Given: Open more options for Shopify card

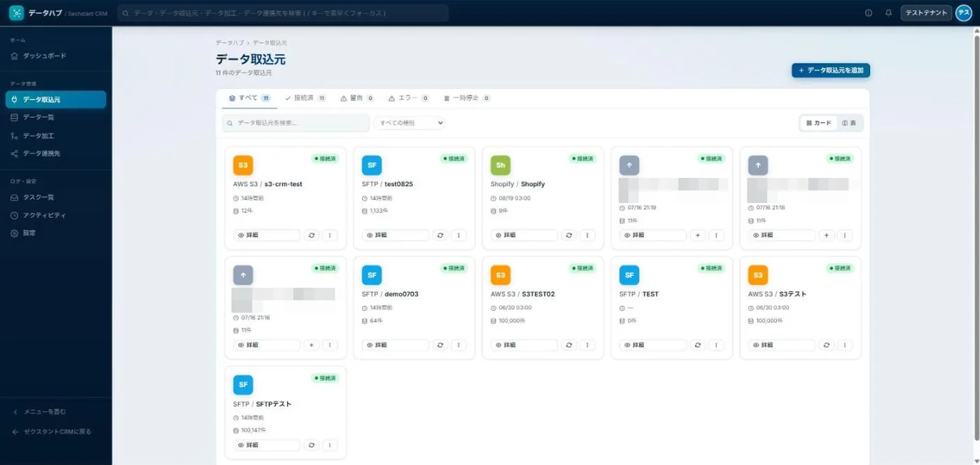Looking at the screenshot, I should click(x=587, y=235).
